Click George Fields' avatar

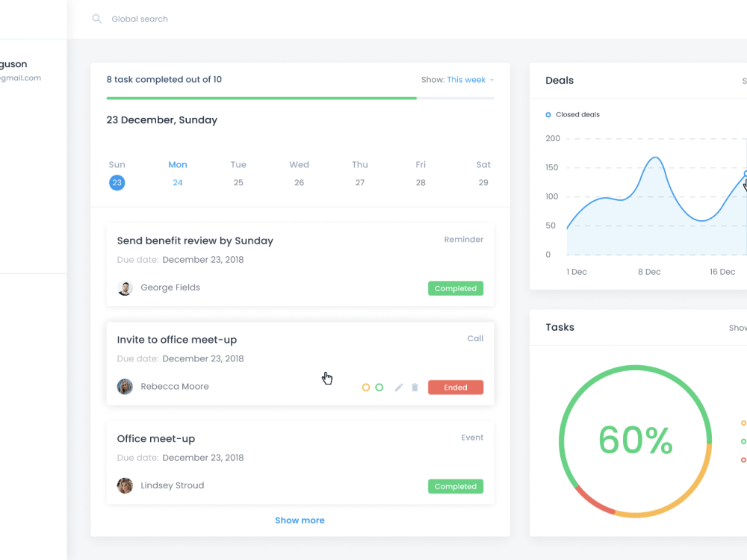(x=125, y=287)
